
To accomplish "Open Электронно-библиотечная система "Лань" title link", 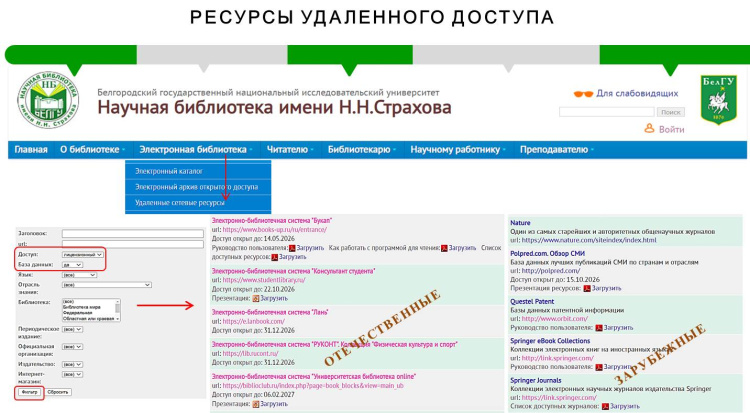I will click(x=270, y=313).
